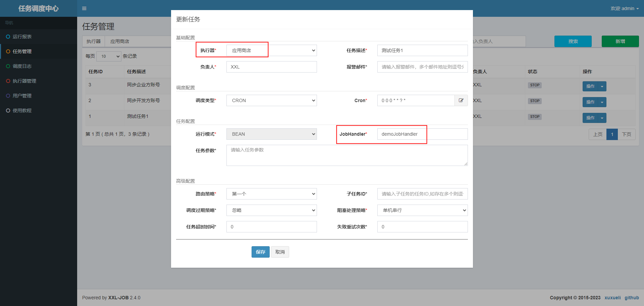Open the 运行模式 dropdown showing BEAN
Viewport: 644px width, 306px height.
[x=272, y=134]
